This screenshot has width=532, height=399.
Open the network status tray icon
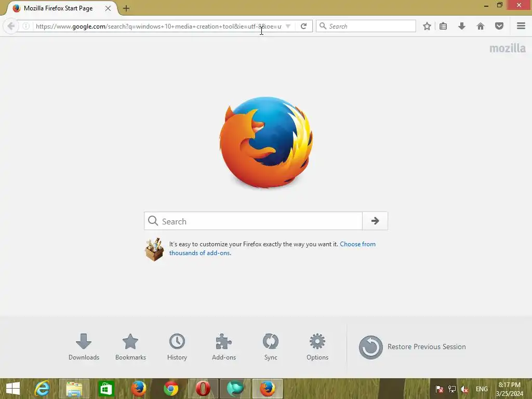click(x=452, y=389)
